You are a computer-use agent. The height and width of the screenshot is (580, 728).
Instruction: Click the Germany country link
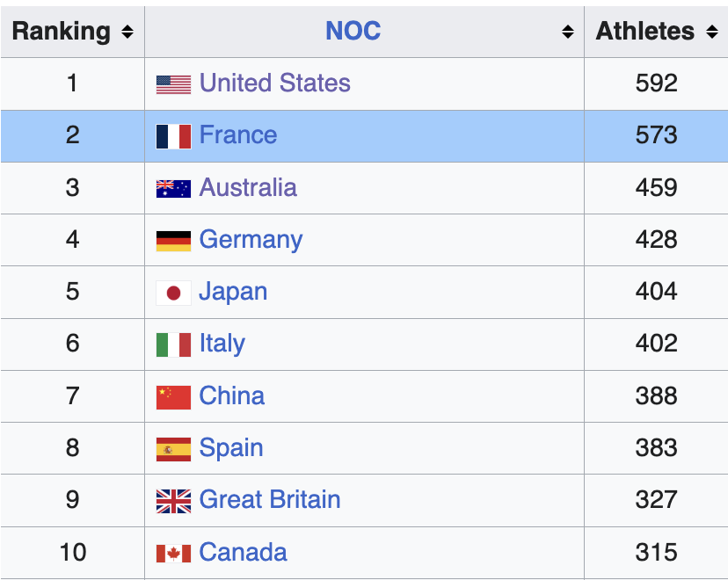pyautogui.click(x=251, y=239)
